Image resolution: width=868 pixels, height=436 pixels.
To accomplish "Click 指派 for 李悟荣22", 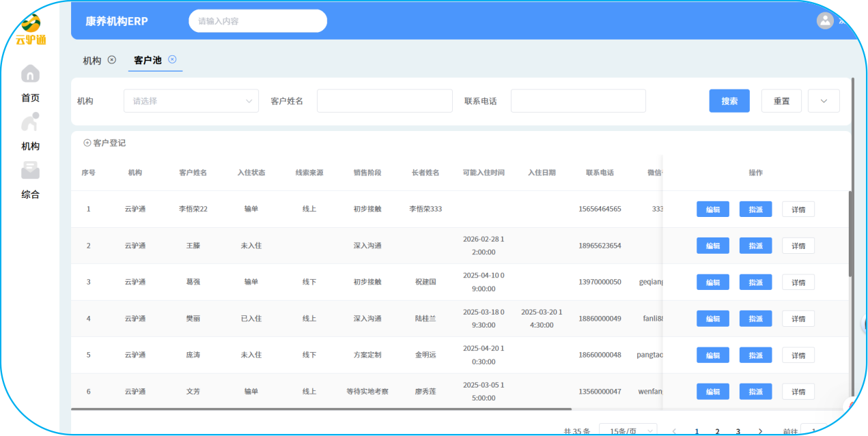I will pos(755,209).
